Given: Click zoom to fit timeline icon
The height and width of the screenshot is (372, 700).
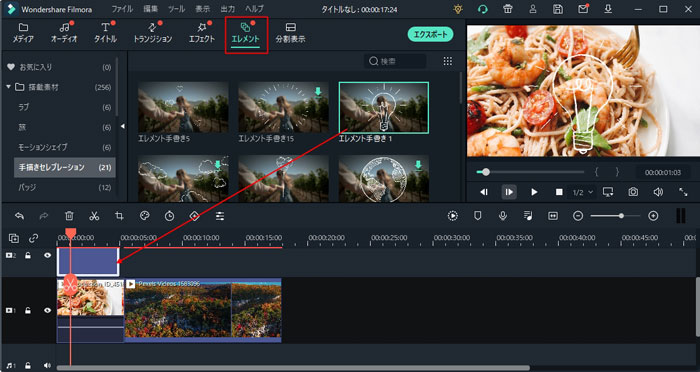Looking at the screenshot, I should pos(553,216).
